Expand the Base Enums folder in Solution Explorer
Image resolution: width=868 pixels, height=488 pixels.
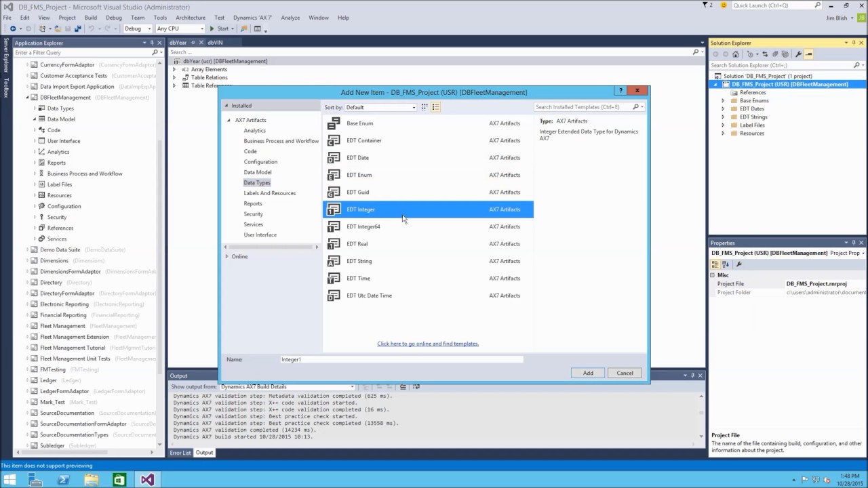point(723,100)
